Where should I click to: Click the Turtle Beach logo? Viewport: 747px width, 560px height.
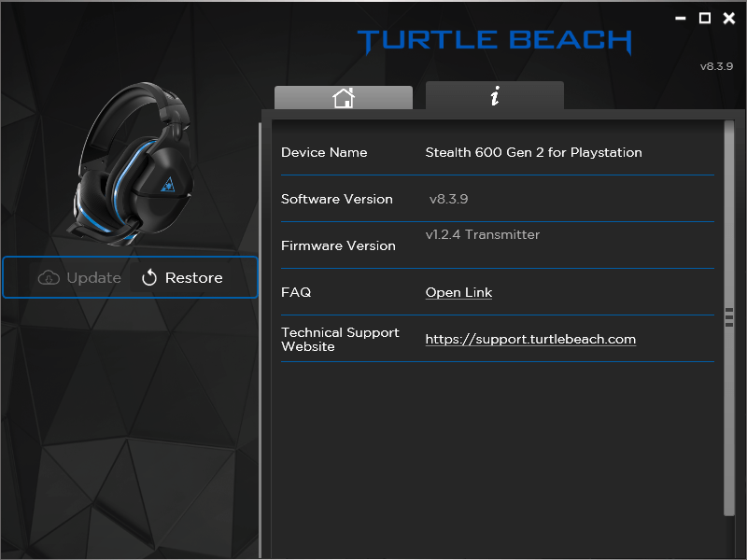point(495,41)
